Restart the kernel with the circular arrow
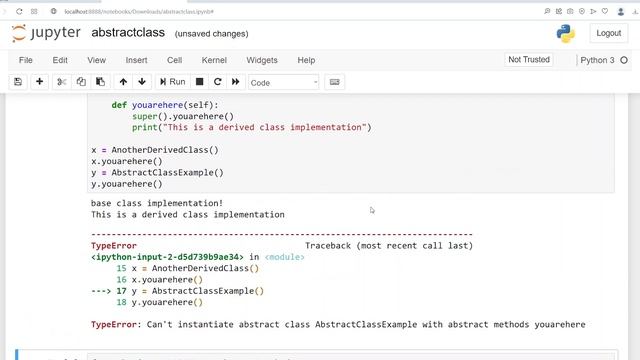Image resolution: width=640 pixels, height=360 pixels. tap(218, 82)
